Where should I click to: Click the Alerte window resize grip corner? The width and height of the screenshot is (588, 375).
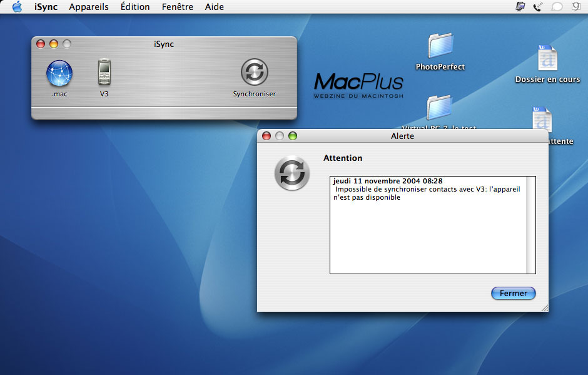[x=544, y=308]
